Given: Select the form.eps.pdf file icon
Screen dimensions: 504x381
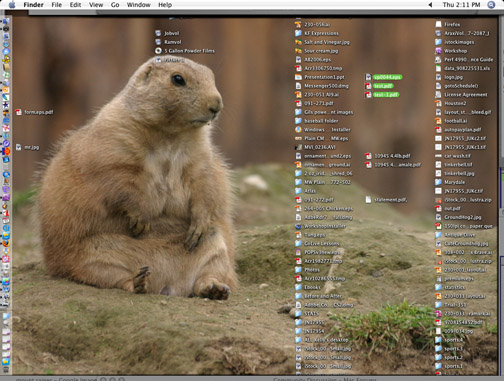Looking at the screenshot, I should coord(18,112).
